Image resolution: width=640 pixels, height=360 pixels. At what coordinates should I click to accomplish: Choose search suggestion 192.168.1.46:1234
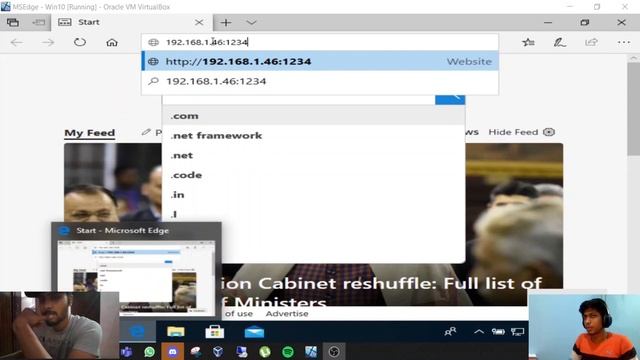pyautogui.click(x=320, y=81)
